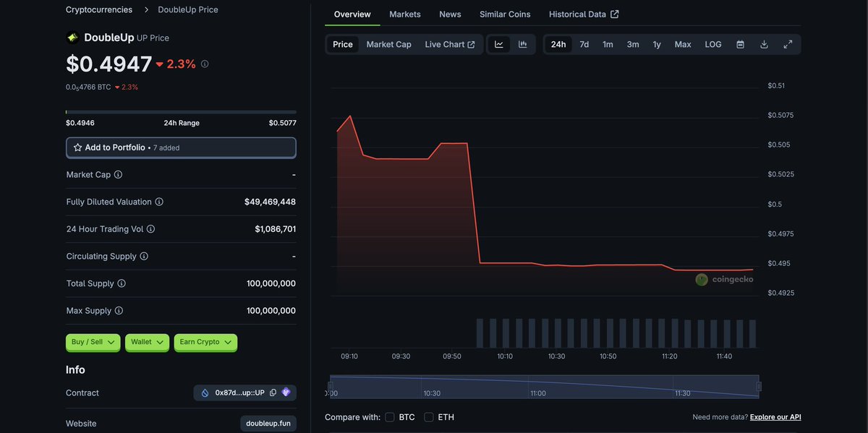Check the ETH compare box
868x433 pixels.
427,417
